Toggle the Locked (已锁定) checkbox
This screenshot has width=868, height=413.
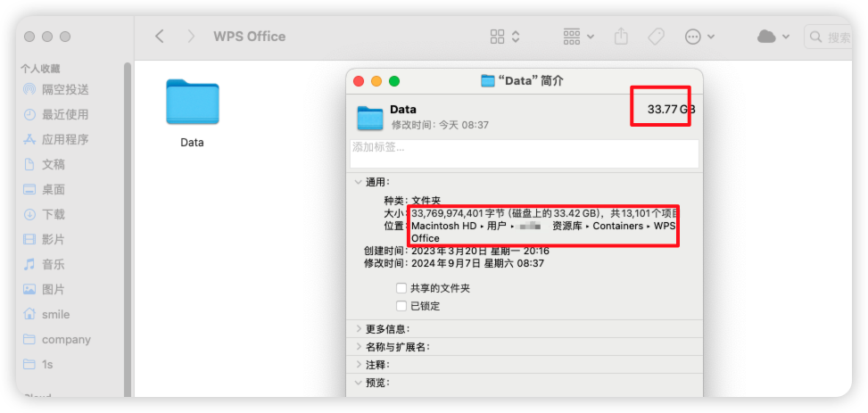(x=401, y=306)
